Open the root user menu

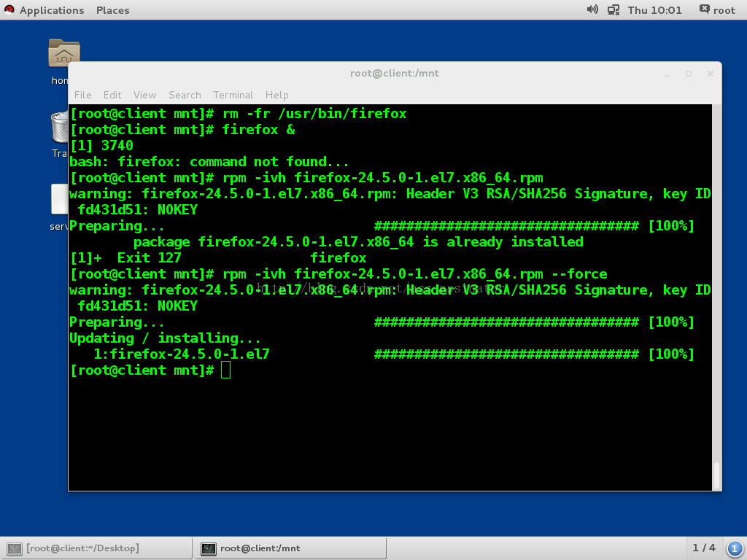click(717, 10)
